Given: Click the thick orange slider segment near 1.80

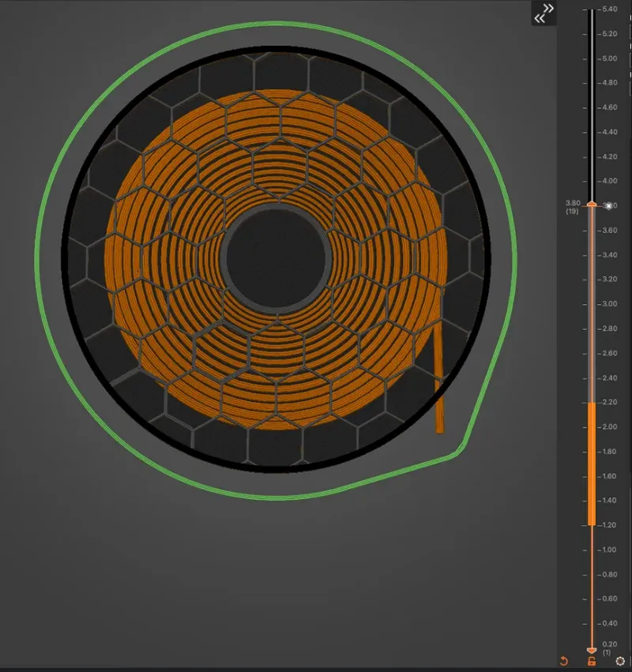Looking at the screenshot, I should [x=592, y=451].
